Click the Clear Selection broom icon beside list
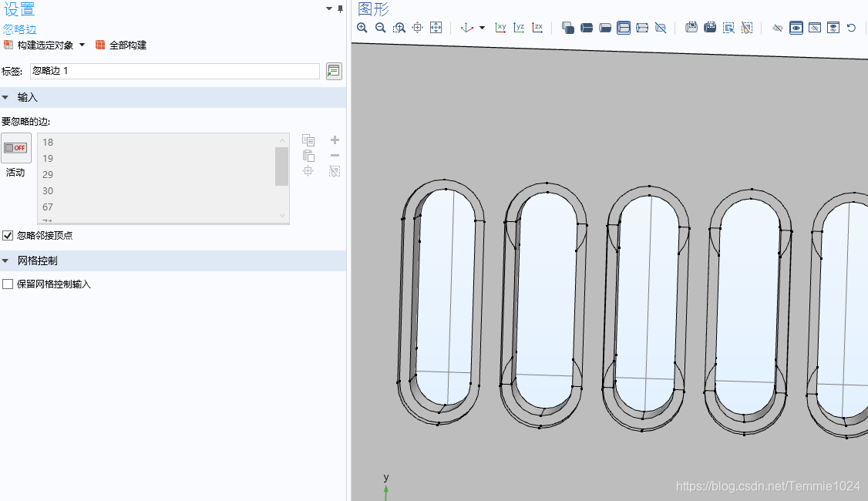868x501 pixels. pos(335,171)
